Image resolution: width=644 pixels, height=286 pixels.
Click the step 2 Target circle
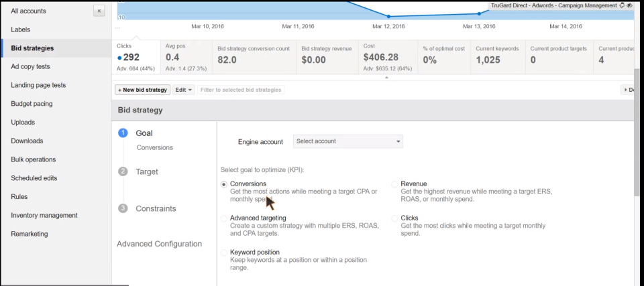click(x=123, y=171)
